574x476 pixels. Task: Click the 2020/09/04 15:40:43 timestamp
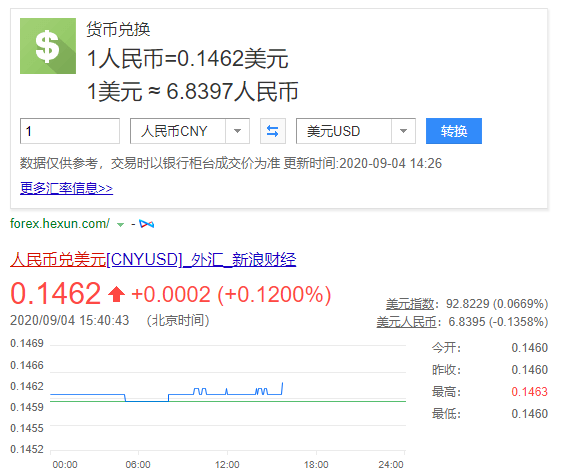coord(70,320)
